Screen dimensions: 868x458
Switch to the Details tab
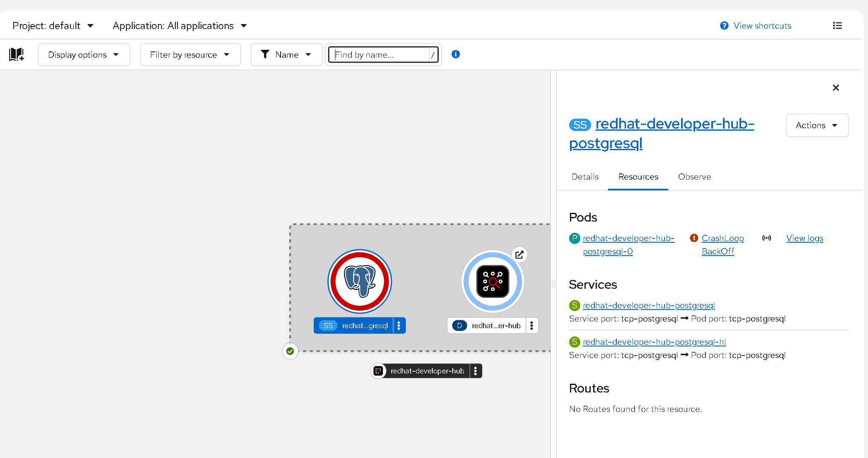[585, 177]
